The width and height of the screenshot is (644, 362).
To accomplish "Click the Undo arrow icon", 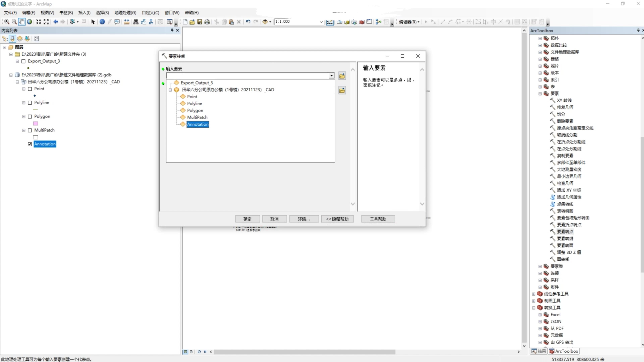I will point(248,22).
